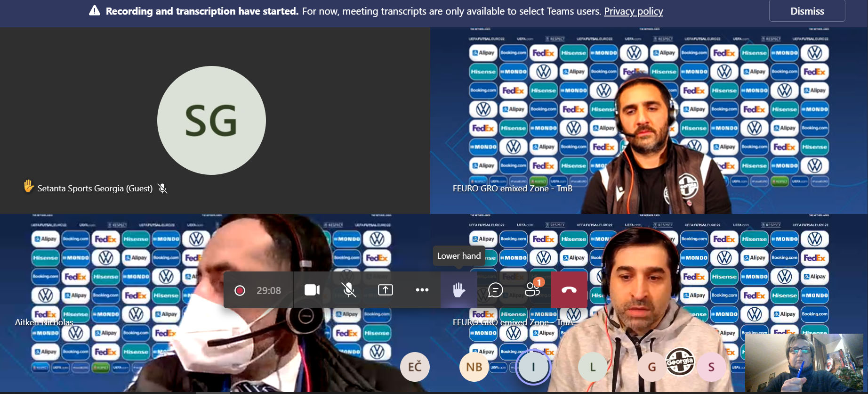
Task: Click the self-view video thumbnail
Action: coord(804,362)
